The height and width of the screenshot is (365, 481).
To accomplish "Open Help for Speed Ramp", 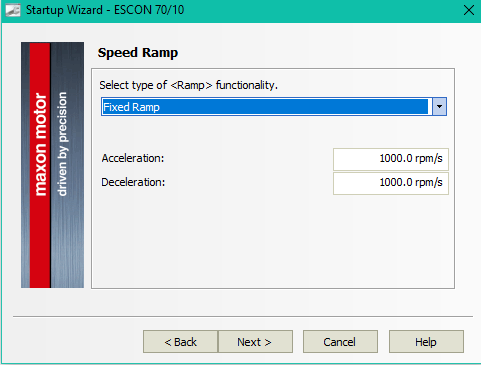I will coord(426,342).
